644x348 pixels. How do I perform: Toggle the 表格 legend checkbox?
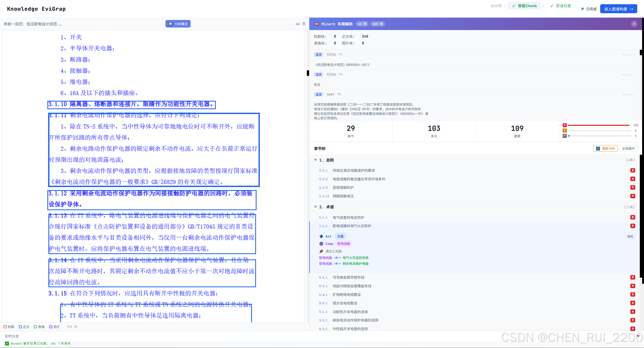(x=35, y=327)
